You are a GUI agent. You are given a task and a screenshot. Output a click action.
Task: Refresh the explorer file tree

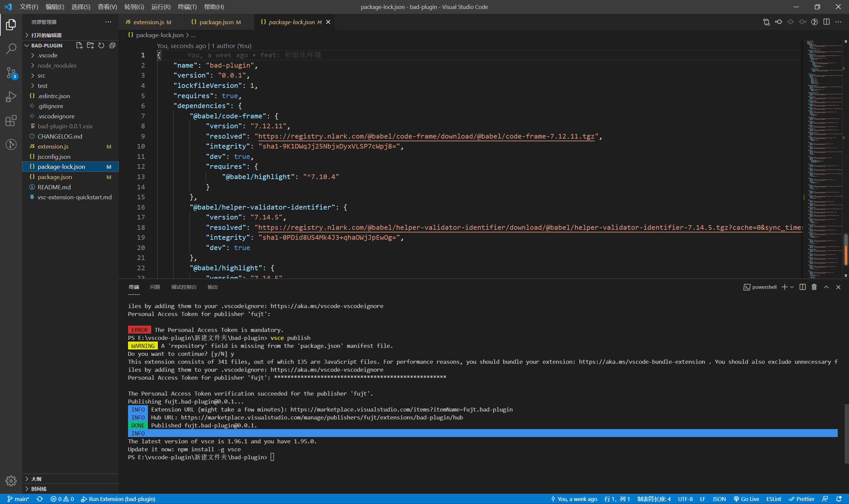click(101, 45)
